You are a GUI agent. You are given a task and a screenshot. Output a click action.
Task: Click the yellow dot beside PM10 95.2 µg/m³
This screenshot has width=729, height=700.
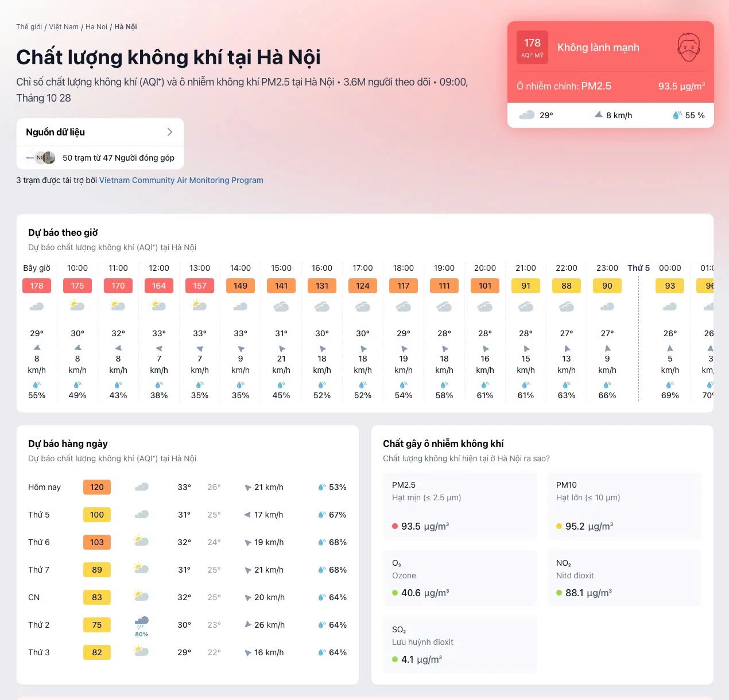(559, 526)
